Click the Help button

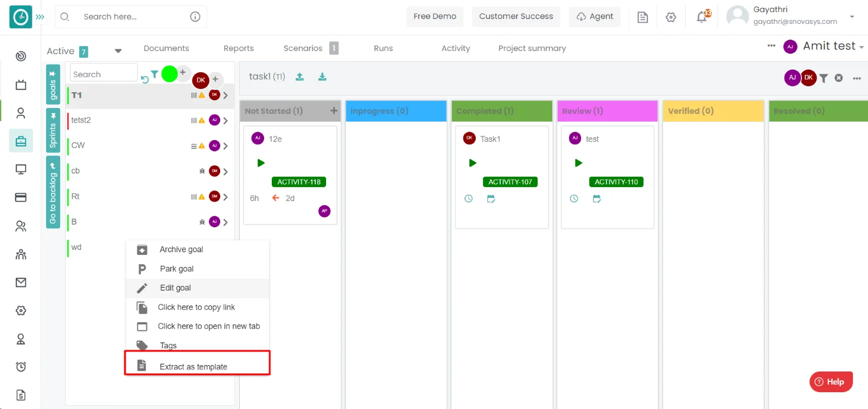831,381
